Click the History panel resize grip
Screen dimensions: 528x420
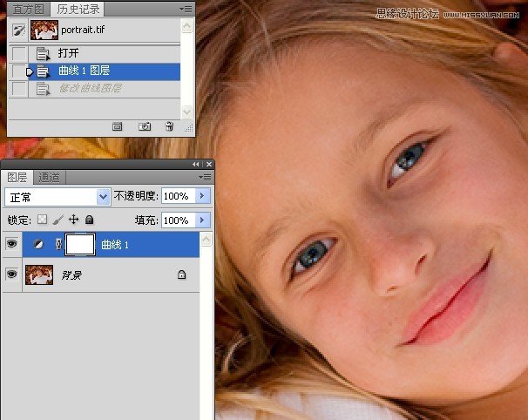[x=189, y=127]
